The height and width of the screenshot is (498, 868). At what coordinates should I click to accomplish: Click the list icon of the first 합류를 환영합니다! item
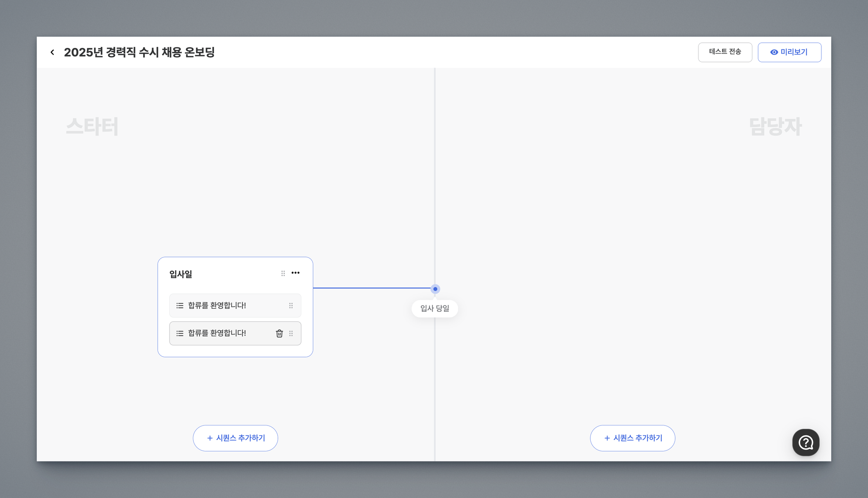pos(180,305)
